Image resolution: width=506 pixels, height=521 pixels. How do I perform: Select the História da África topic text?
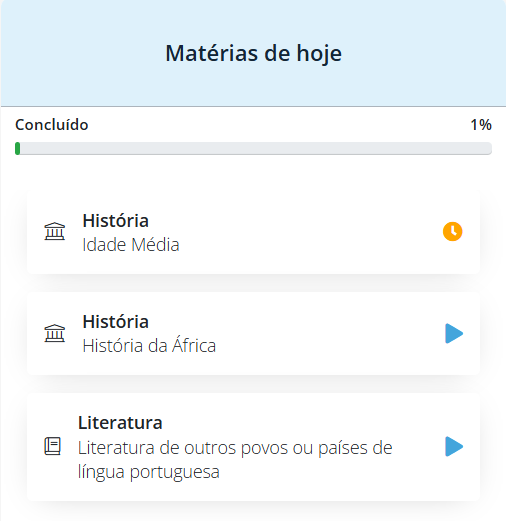[x=149, y=345]
